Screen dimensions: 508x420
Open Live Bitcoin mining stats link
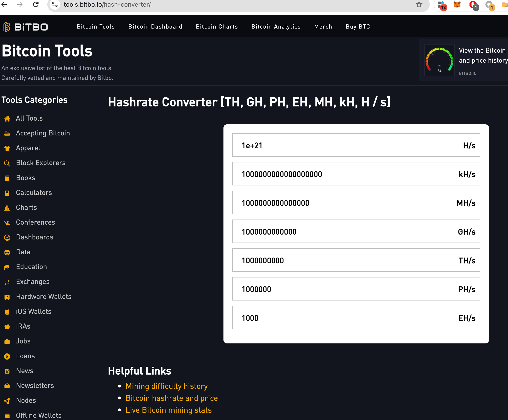point(168,410)
